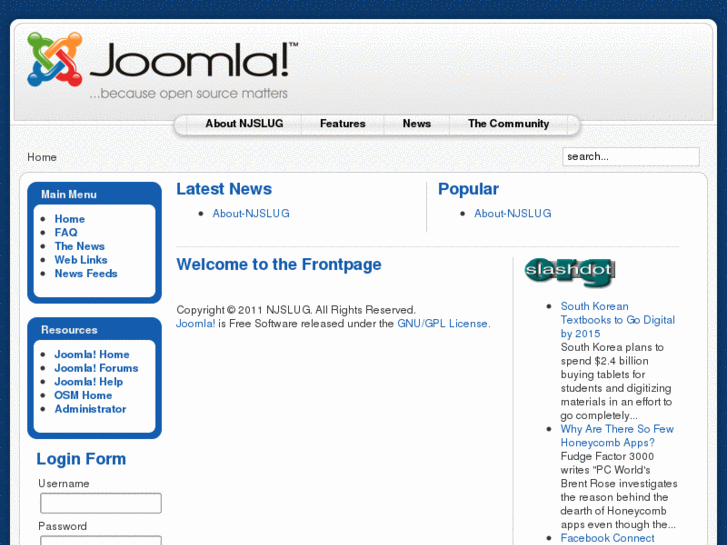Open The Community menu tab

coord(508,124)
